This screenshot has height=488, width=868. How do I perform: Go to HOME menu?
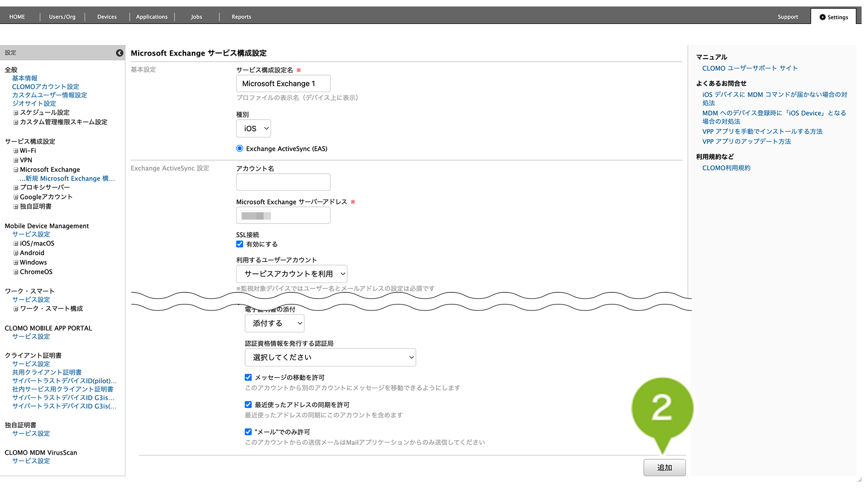click(17, 17)
